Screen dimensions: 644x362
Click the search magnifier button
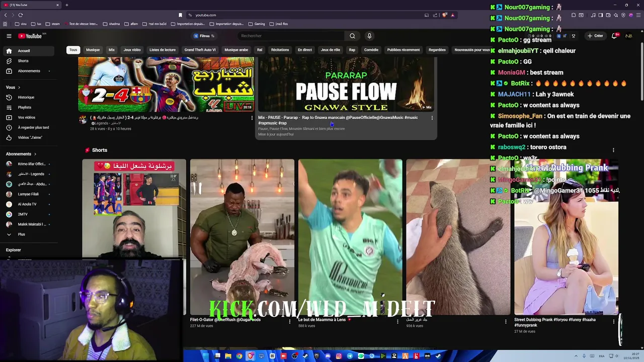tap(352, 36)
